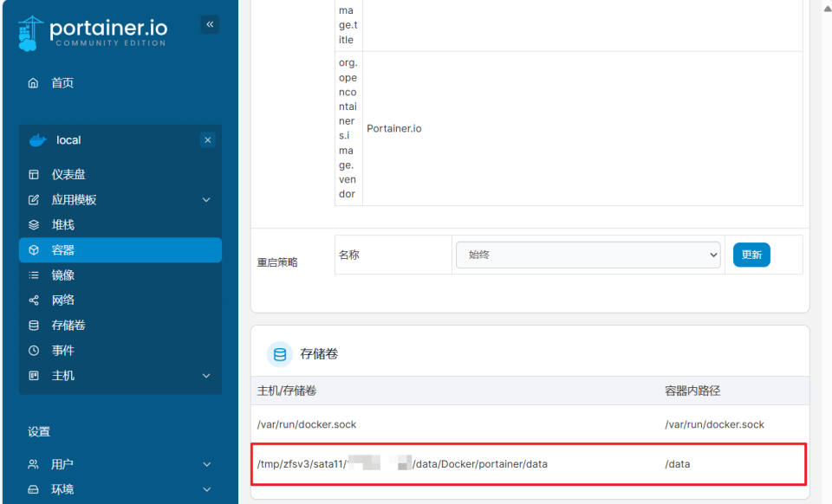This screenshot has width=832, height=504.
Task: Open the 事件 events clock icon
Action: pyautogui.click(x=34, y=351)
